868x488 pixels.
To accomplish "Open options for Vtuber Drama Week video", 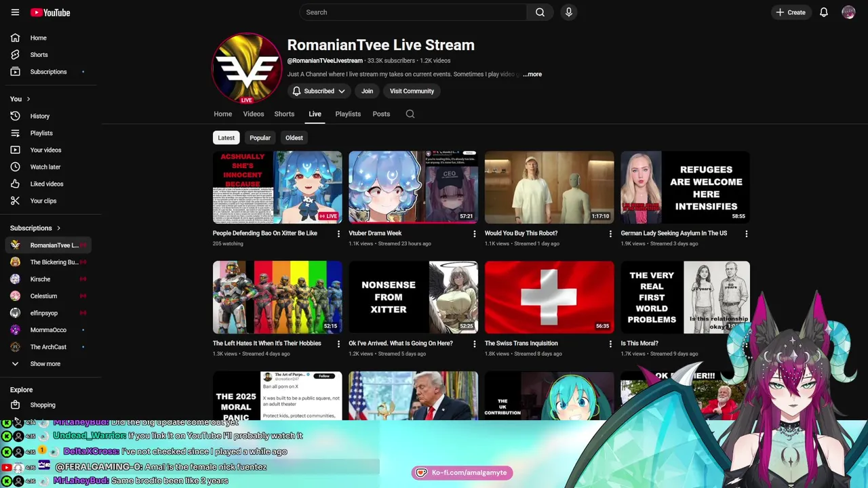I will click(x=474, y=234).
